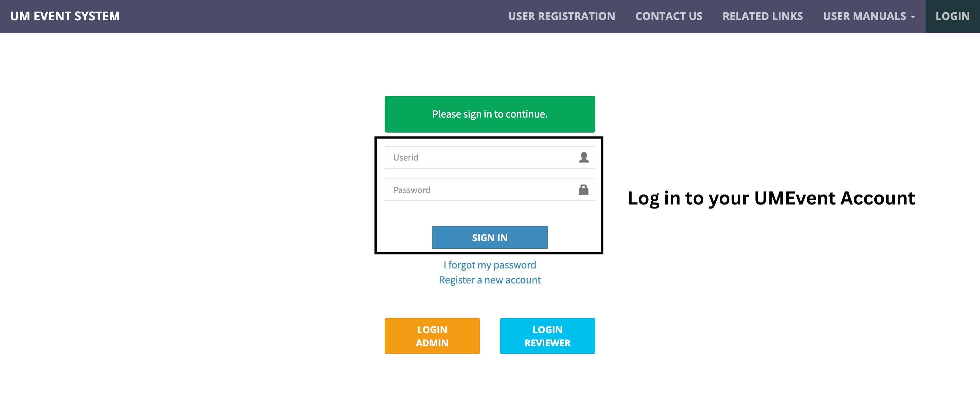Go to Contact Us in navigation bar
This screenshot has height=395, width=980.
click(668, 16)
